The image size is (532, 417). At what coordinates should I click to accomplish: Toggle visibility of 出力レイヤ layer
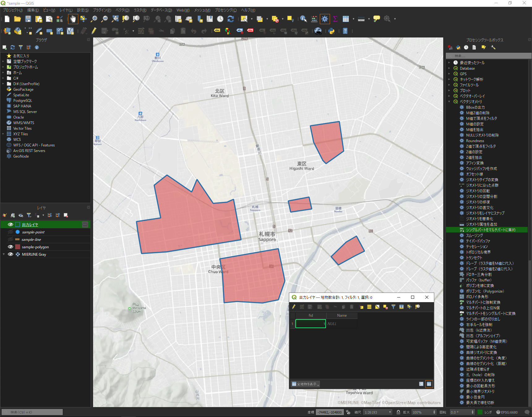click(x=11, y=224)
